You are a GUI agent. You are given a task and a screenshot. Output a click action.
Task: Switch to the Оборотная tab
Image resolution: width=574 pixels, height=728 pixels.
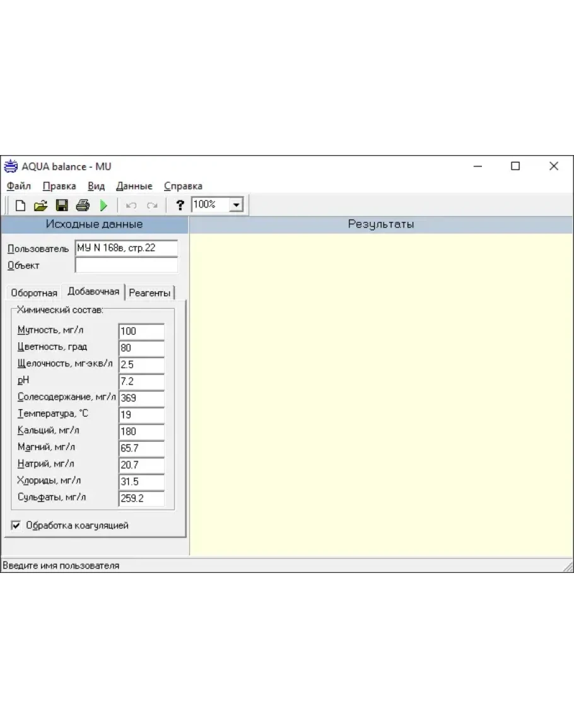[x=34, y=292]
